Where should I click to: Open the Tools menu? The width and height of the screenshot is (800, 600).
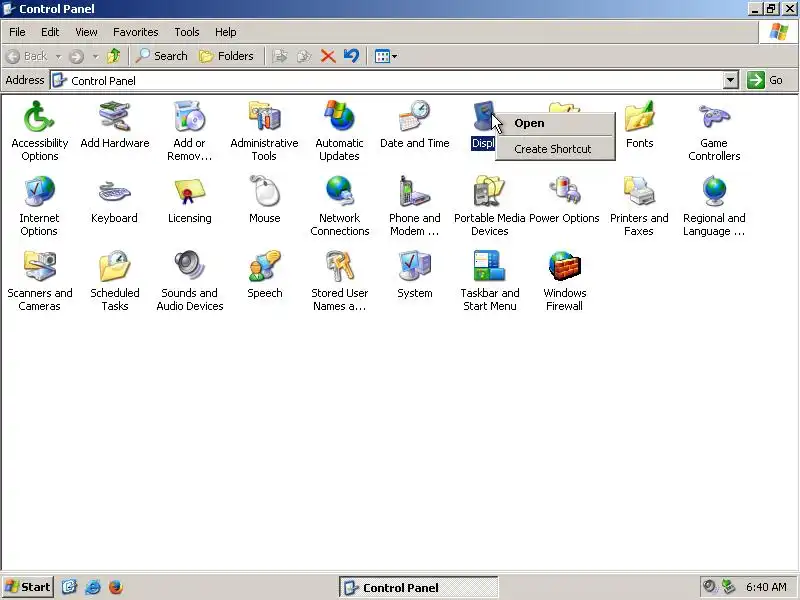[x=187, y=32]
